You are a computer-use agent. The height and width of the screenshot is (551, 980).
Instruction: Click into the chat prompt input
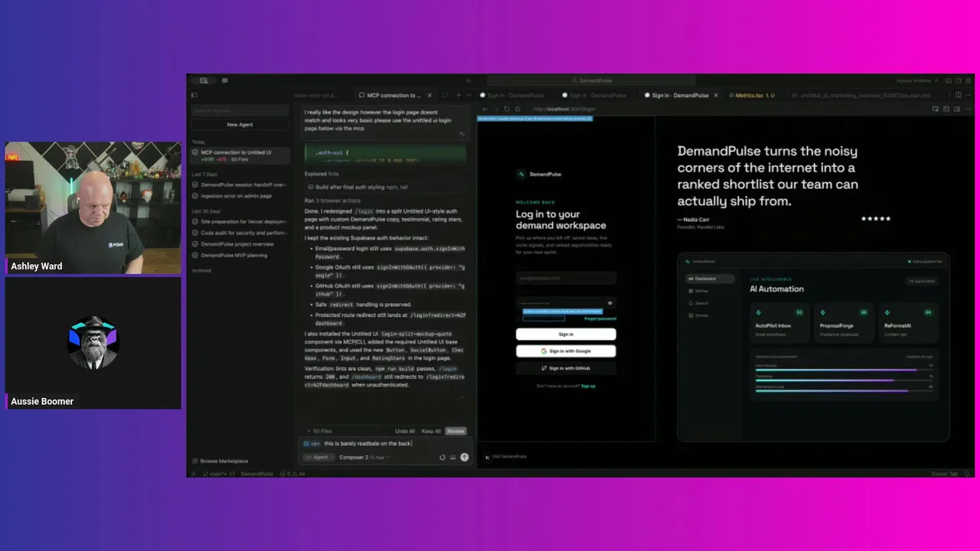(385, 444)
